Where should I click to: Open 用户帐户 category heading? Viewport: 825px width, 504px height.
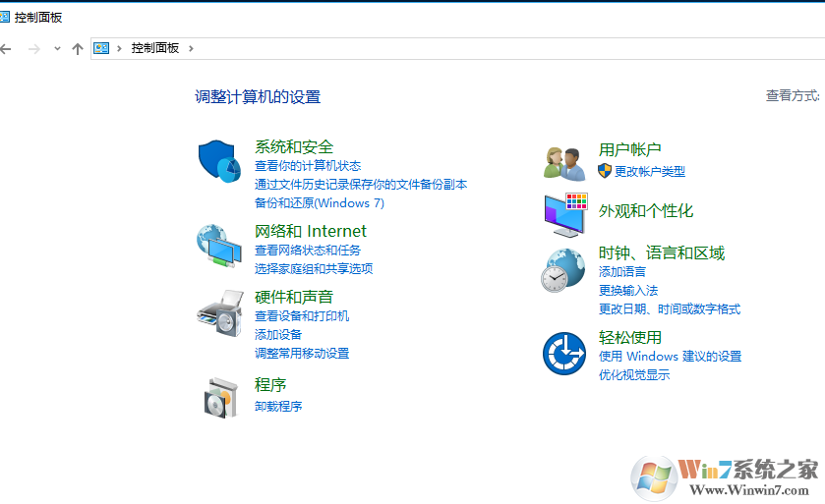[629, 149]
